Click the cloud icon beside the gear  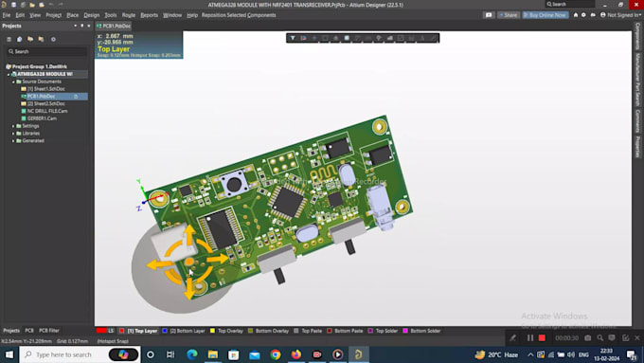(593, 15)
